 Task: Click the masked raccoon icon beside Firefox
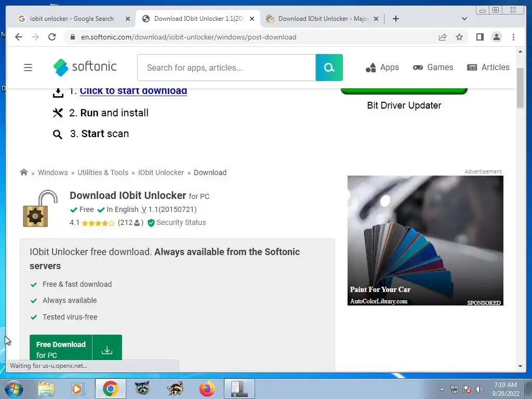pos(175,389)
